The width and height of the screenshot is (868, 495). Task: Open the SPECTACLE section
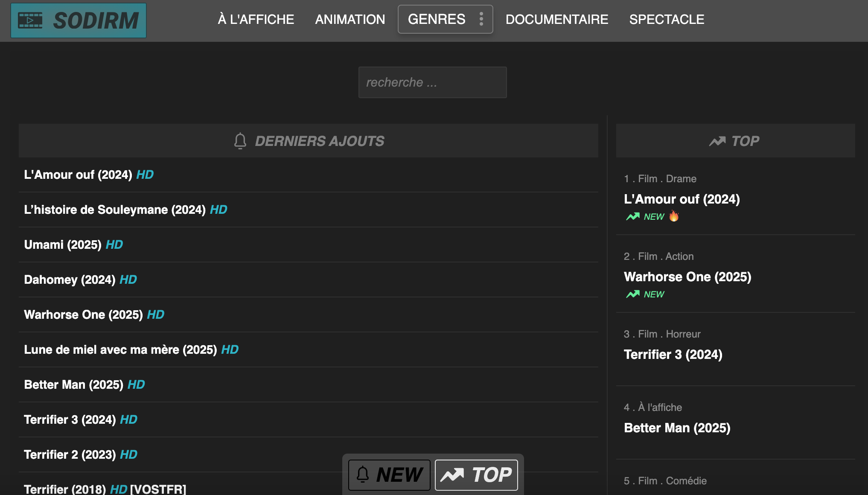tap(667, 19)
